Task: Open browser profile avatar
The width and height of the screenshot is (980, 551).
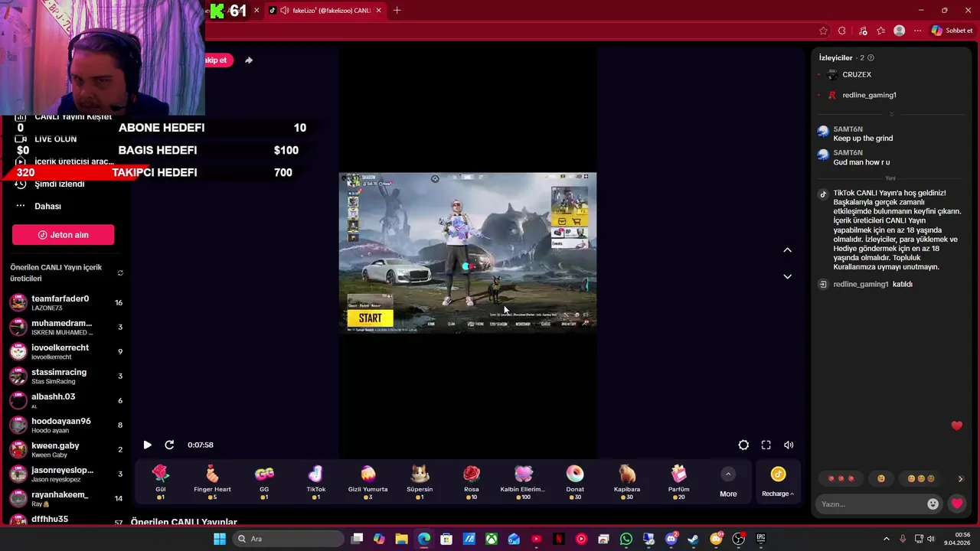Action: [900, 31]
